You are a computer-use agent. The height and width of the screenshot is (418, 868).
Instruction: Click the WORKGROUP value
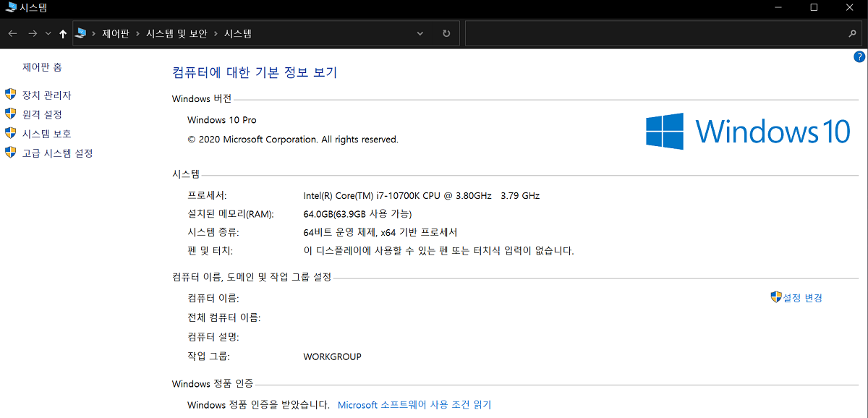(x=332, y=357)
